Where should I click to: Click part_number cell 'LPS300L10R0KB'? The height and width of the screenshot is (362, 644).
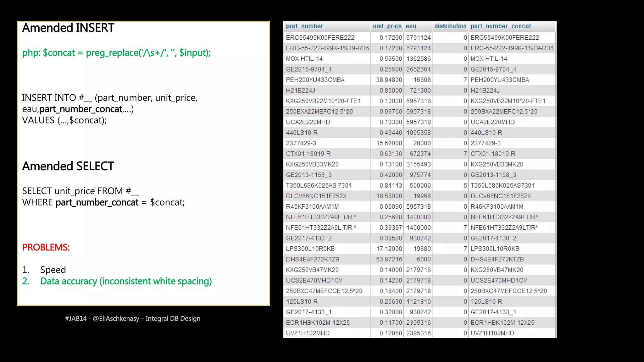coord(310,249)
